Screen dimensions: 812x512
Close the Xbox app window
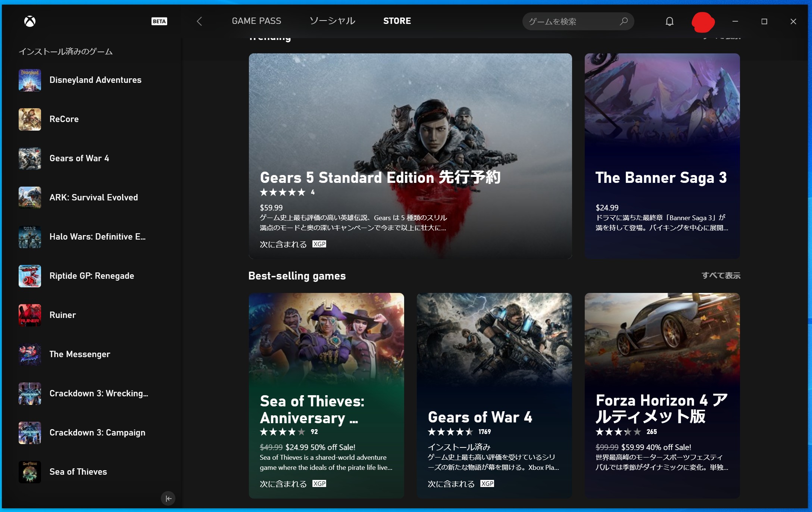pyautogui.click(x=793, y=21)
